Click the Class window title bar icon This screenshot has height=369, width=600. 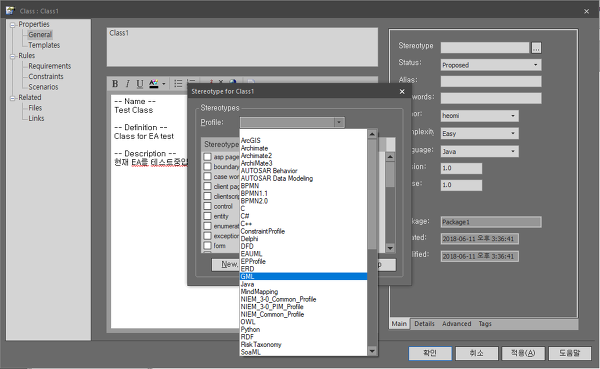pyautogui.click(x=10, y=11)
